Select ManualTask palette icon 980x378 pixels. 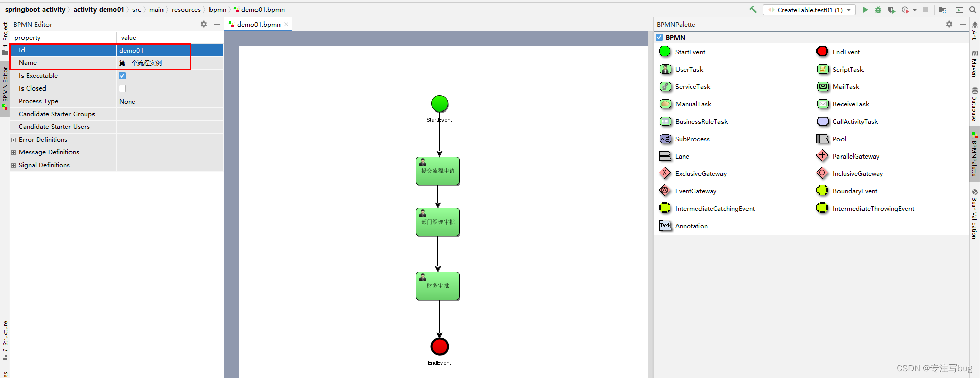click(665, 104)
